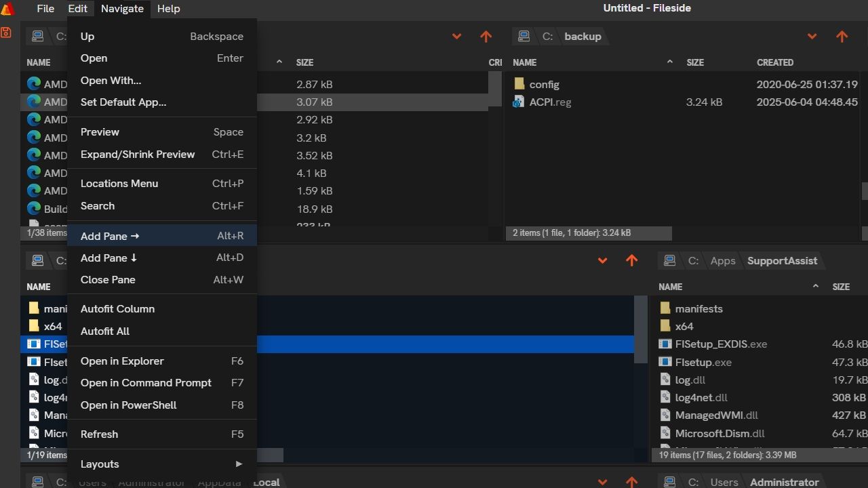
Task: Select 'Open in Explorer' from the menu
Action: coord(122,361)
